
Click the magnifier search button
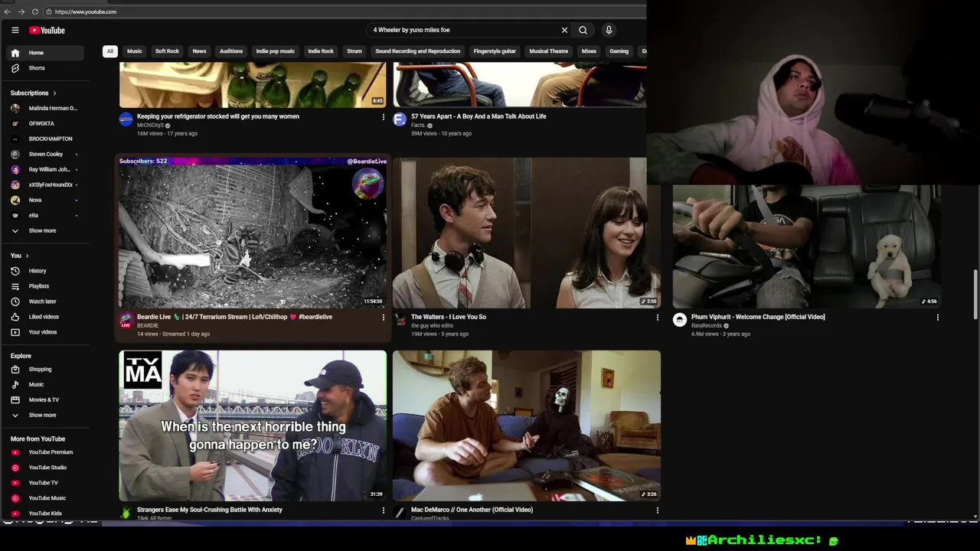(583, 30)
